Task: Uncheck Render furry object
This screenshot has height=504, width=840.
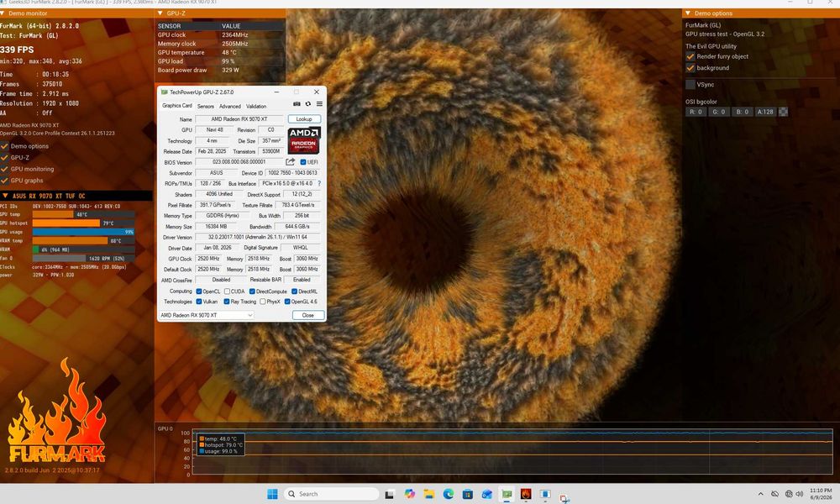Action: (690, 56)
